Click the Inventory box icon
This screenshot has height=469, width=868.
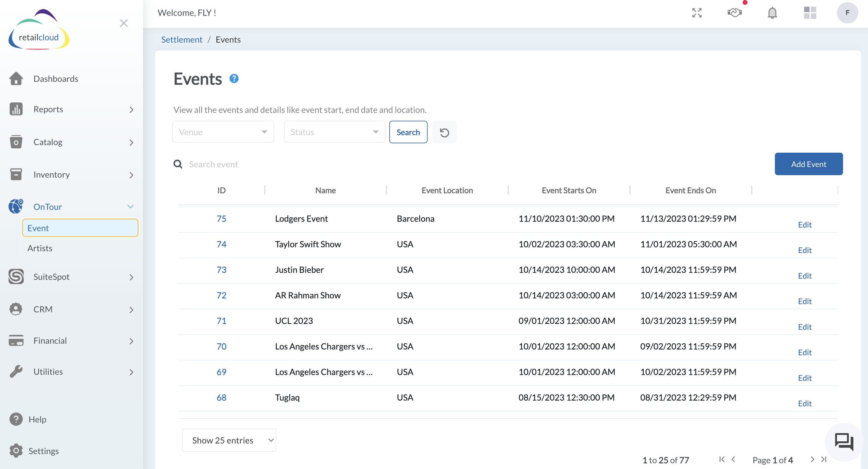click(16, 174)
